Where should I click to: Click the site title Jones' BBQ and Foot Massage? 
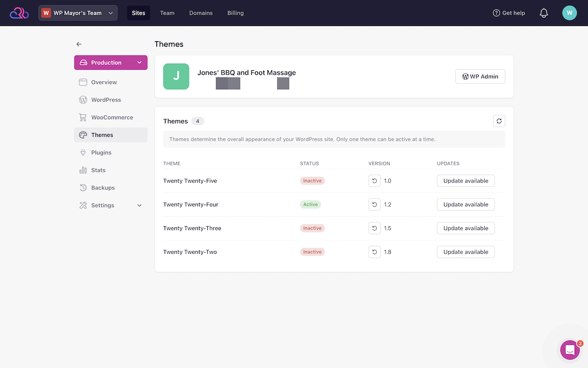coord(246,73)
